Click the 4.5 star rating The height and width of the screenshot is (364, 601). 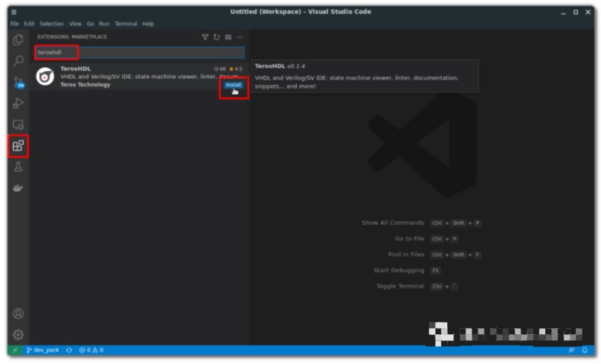pos(236,69)
